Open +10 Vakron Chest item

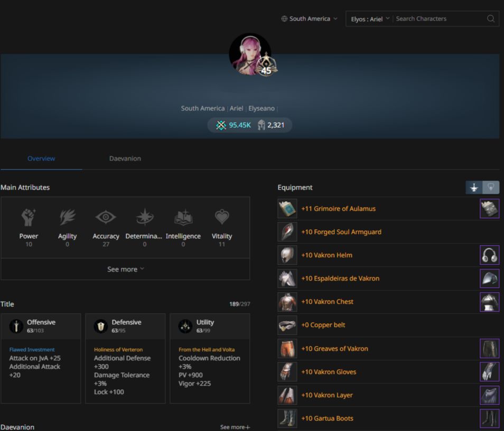point(327,302)
